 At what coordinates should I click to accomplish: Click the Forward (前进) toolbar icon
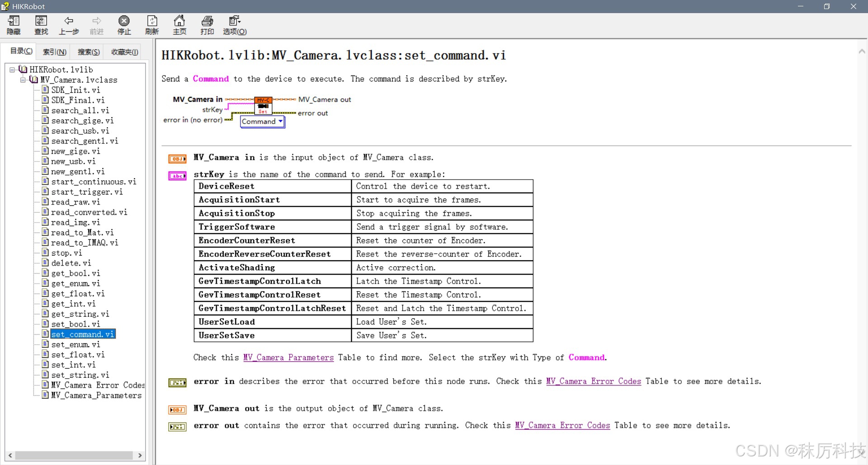click(97, 25)
